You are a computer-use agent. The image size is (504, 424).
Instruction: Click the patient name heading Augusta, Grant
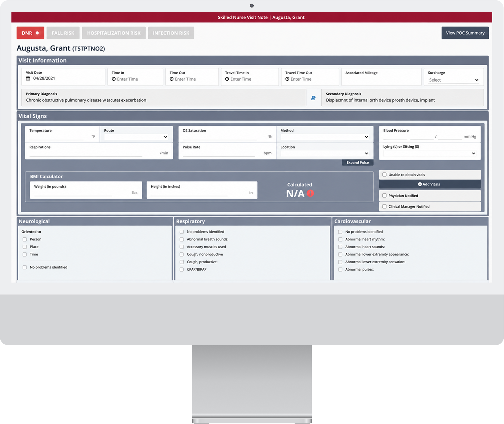(x=44, y=48)
